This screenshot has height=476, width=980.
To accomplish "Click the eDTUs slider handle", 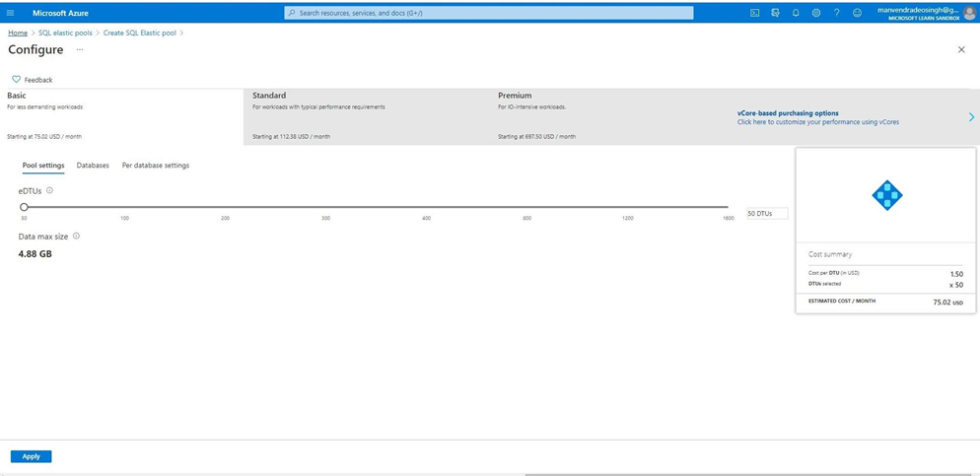I will [x=24, y=207].
